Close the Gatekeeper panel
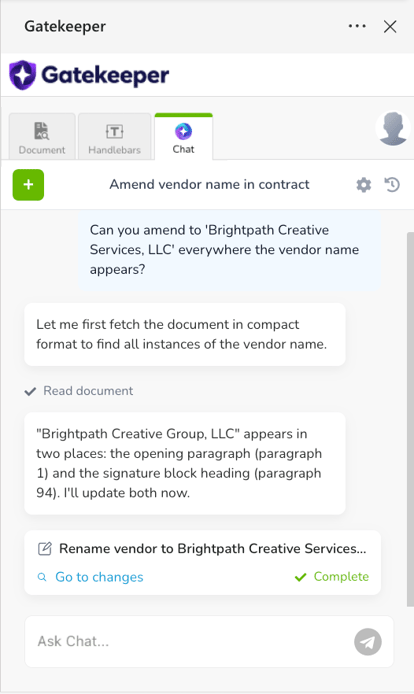The height and width of the screenshot is (694, 414). click(x=390, y=27)
